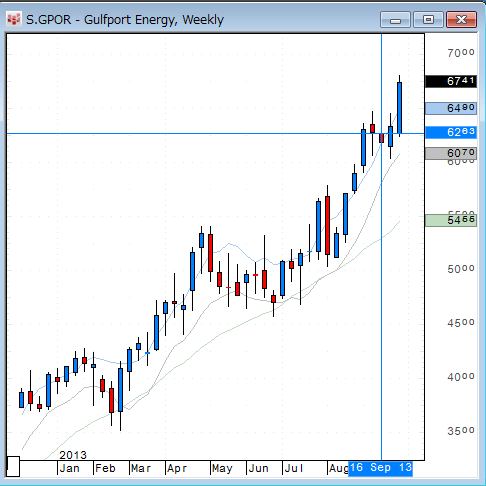
Task: Click the Mar label on time axis
Action: 141,468
